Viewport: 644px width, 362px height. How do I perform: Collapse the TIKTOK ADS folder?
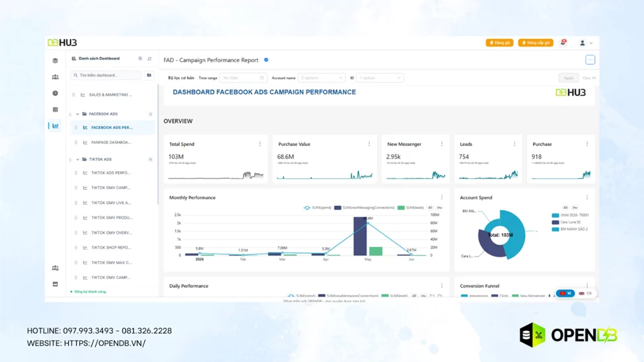coord(78,159)
